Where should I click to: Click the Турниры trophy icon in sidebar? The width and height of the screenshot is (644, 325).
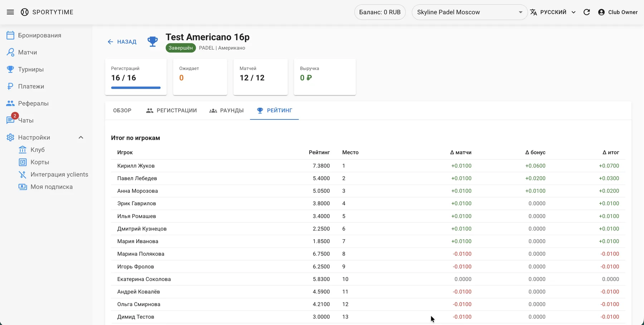point(10,69)
